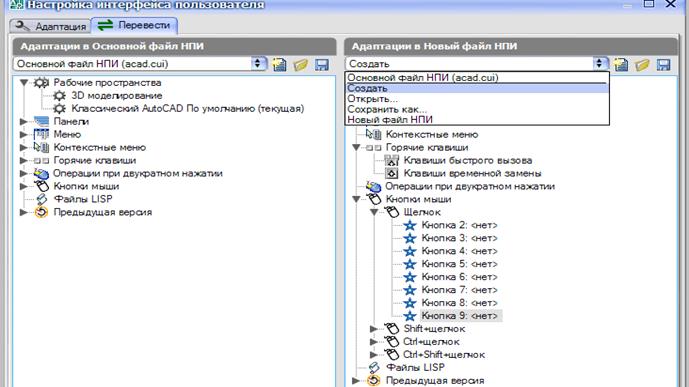Expand Операции при двукратном нажатии in left tree
This screenshot has height=387, width=689.
[x=24, y=174]
